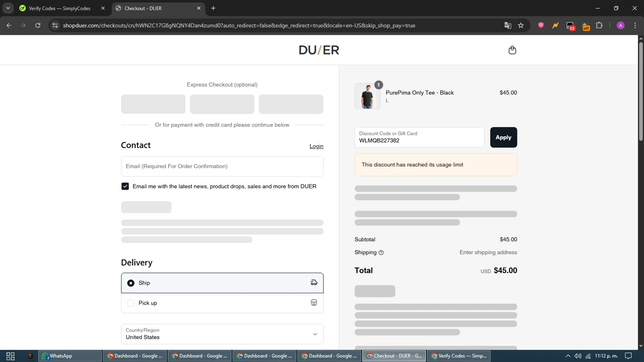View site information icon in address bar
This screenshot has height=362, width=644.
55,25
